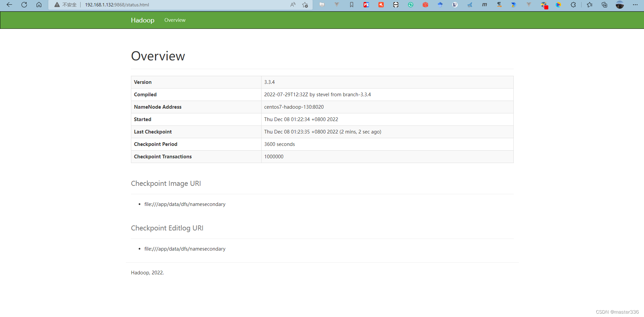Click the value centos7-hadoop-130:8020
The image size is (644, 317).
[x=294, y=107]
